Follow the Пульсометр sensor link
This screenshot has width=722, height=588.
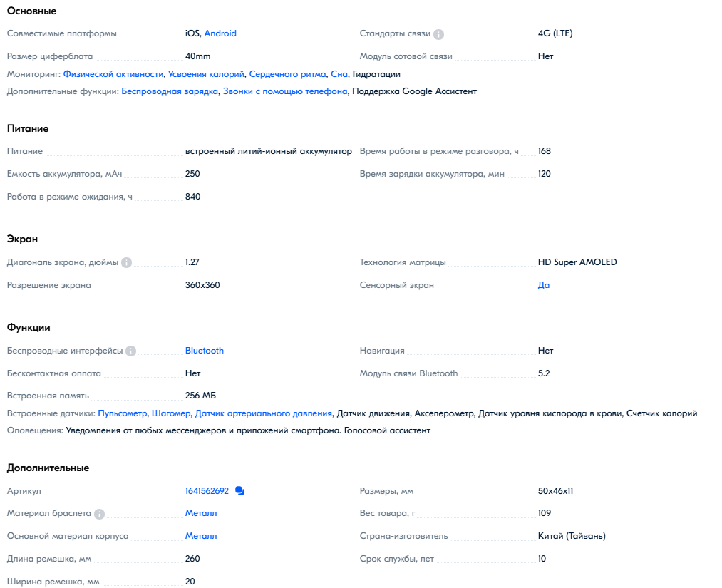(123, 413)
